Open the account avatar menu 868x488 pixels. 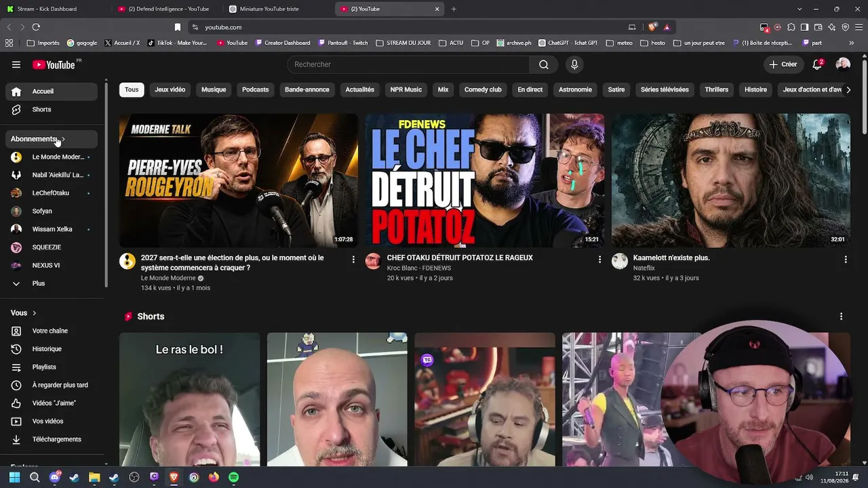click(x=843, y=64)
